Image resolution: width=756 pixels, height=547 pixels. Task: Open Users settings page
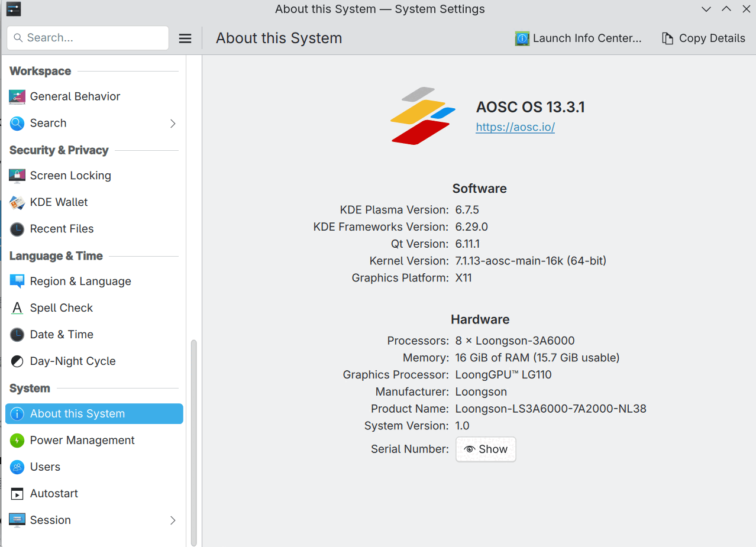(x=94, y=467)
